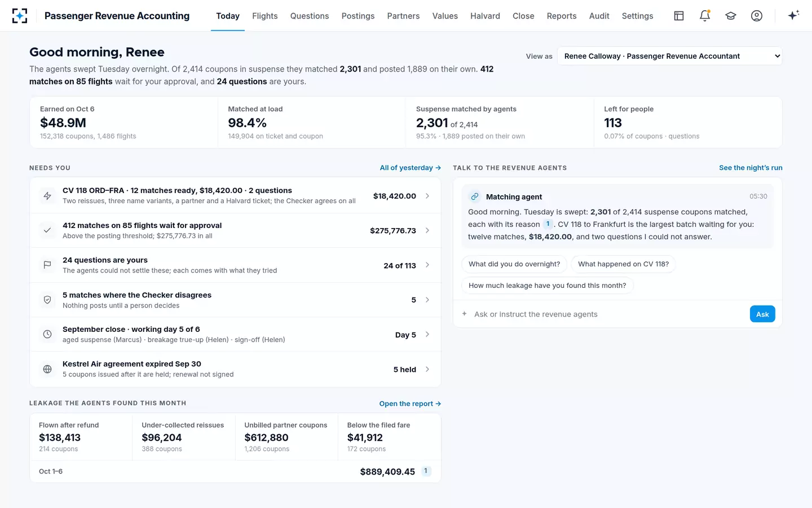Expand the 412 matches approval row chevron
The width and height of the screenshot is (812, 508).
(x=427, y=230)
